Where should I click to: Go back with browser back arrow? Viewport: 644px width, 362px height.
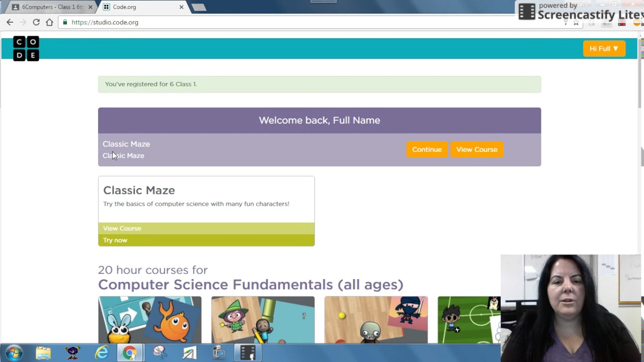(10, 22)
